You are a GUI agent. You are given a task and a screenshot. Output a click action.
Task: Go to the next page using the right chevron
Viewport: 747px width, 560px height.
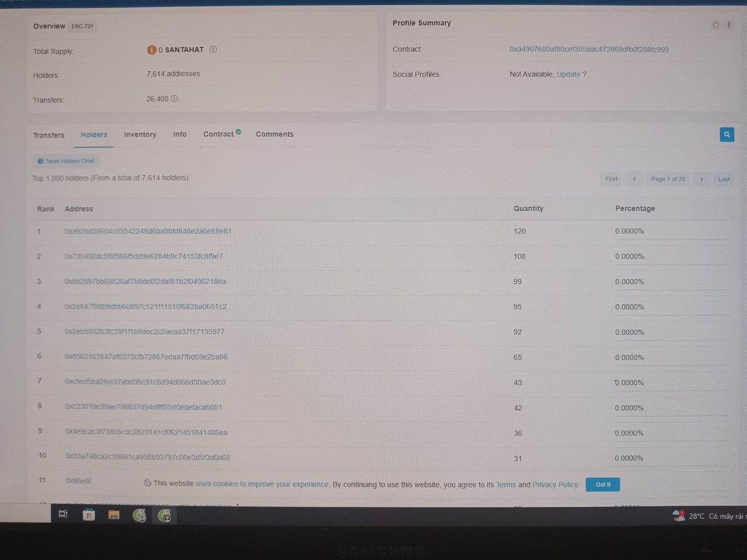701,179
